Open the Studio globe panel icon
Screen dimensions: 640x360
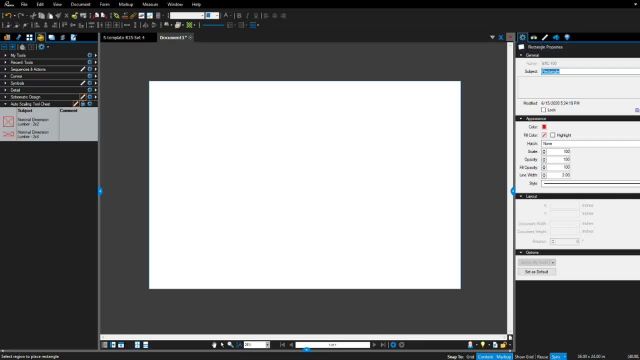567,37
